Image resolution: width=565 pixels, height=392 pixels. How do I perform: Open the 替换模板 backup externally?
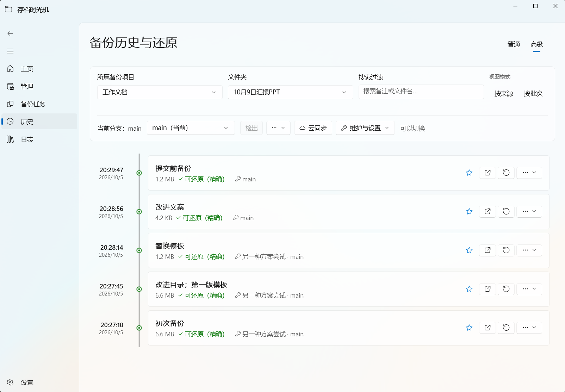click(488, 250)
